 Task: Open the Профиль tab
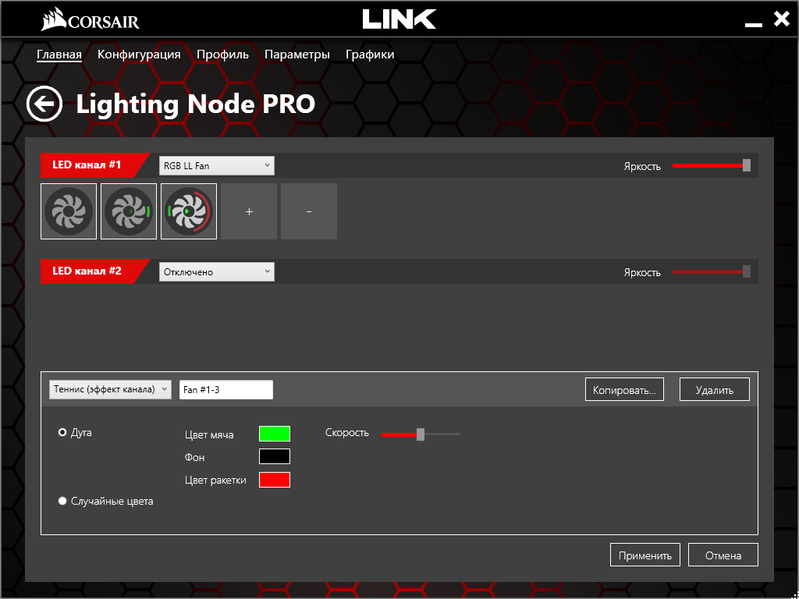point(223,55)
